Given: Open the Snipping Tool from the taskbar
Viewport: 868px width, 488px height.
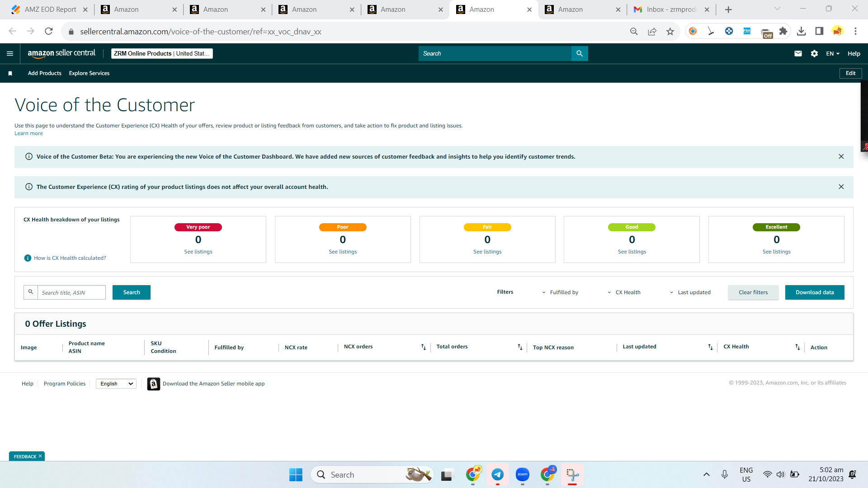Looking at the screenshot, I should pos(572,474).
